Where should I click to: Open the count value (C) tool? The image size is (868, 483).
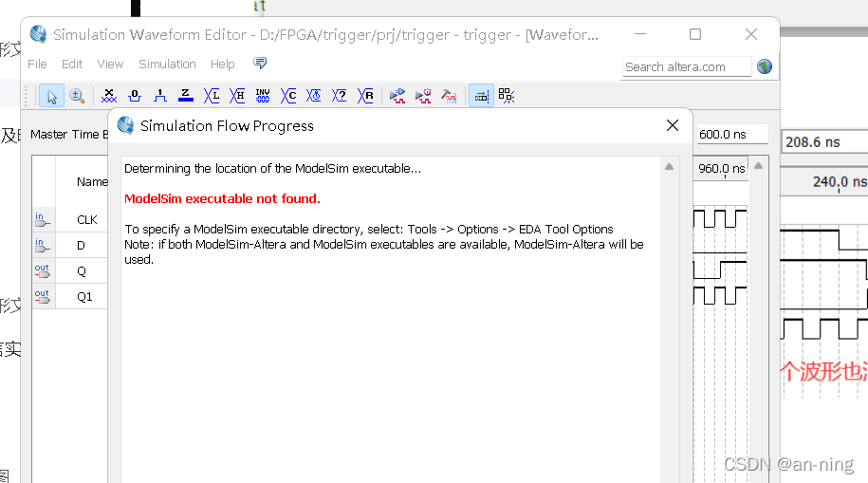pyautogui.click(x=288, y=96)
